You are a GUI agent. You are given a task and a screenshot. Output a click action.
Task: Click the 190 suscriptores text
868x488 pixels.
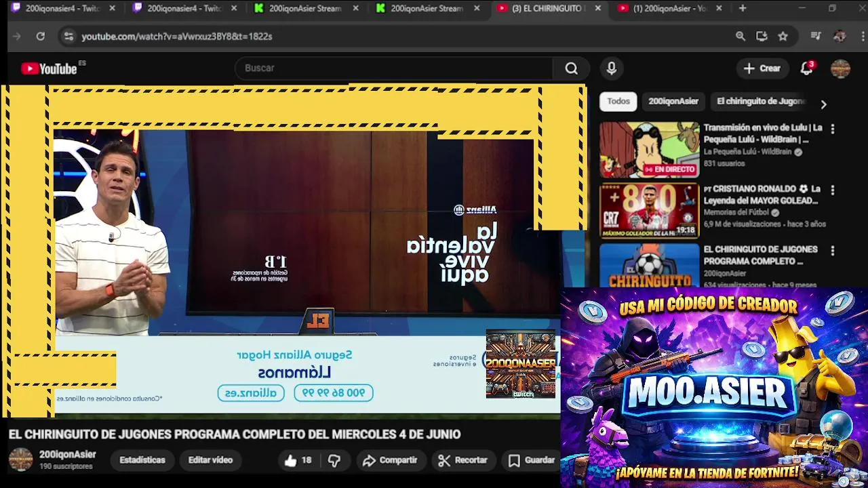coord(66,467)
